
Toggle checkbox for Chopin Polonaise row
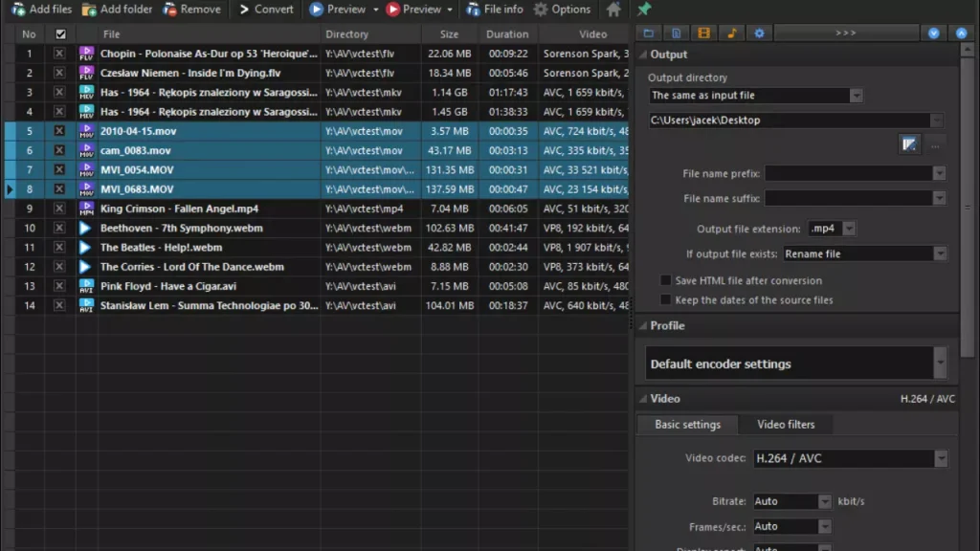(59, 54)
